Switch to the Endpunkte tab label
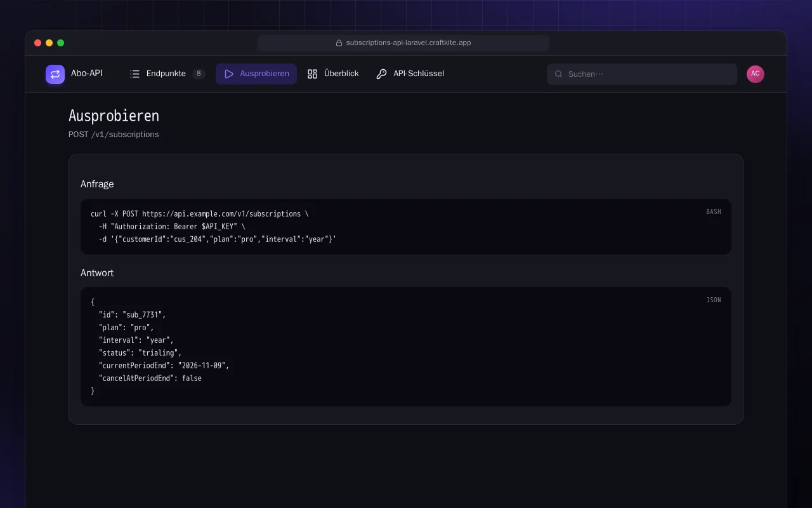This screenshot has width=812, height=508. [x=166, y=74]
